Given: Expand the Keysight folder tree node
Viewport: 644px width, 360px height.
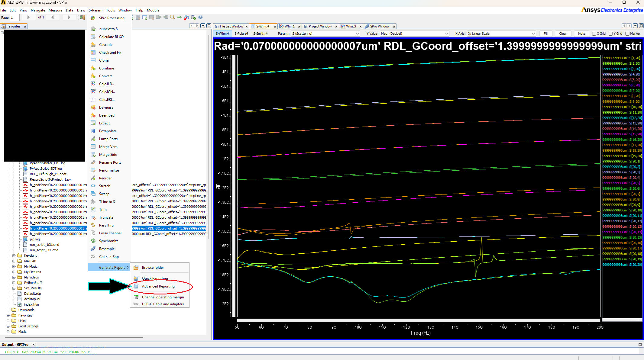Looking at the screenshot, I should coord(14,256).
